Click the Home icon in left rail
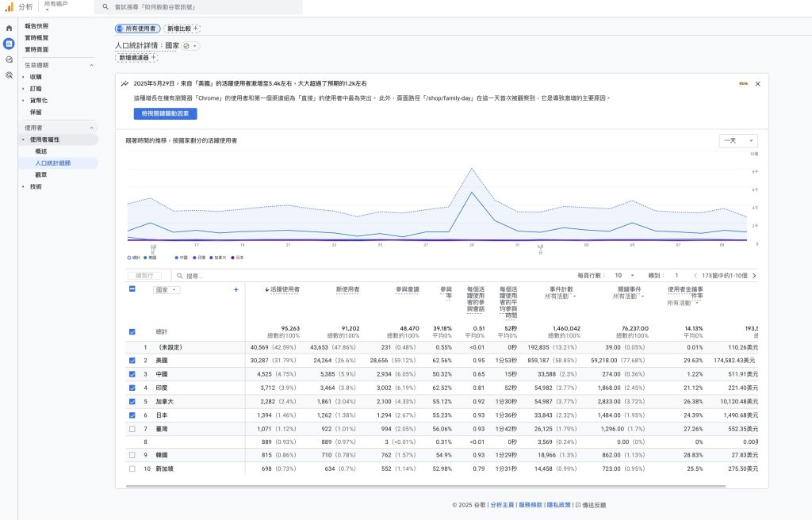The height and width of the screenshot is (520, 812). pyautogui.click(x=9, y=28)
